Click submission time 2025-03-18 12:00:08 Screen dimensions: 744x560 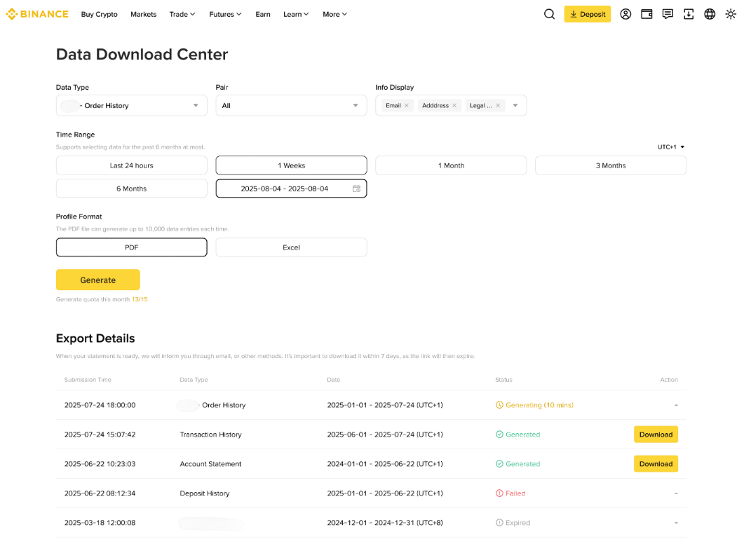(100, 523)
